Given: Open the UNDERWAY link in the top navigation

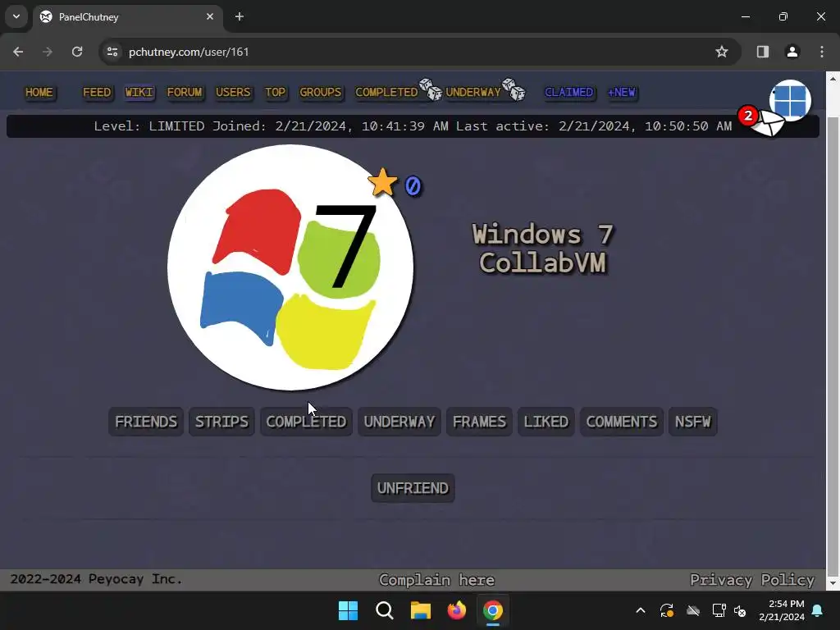Looking at the screenshot, I should [473, 92].
